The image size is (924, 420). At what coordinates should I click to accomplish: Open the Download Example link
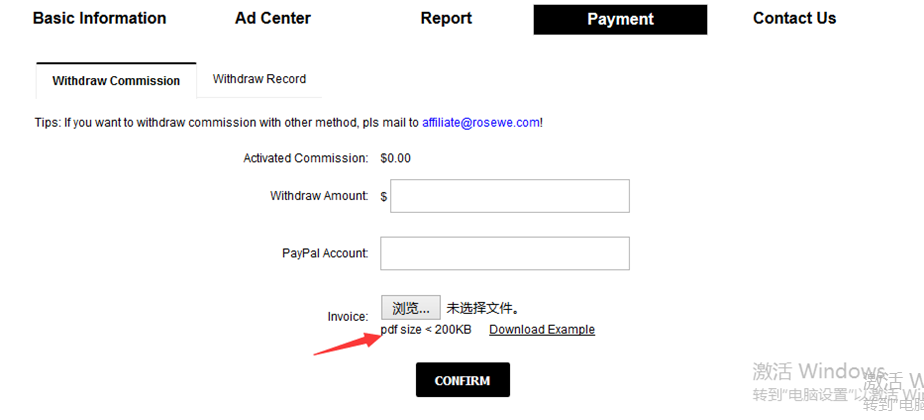pos(541,330)
